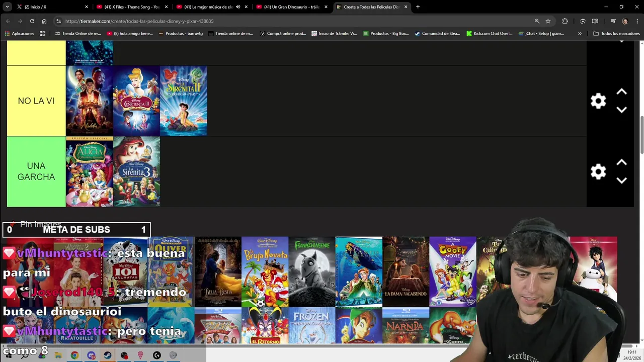The height and width of the screenshot is (362, 644).
Task: Switch to X Files - Theme Song tab
Action: pyautogui.click(x=132, y=7)
